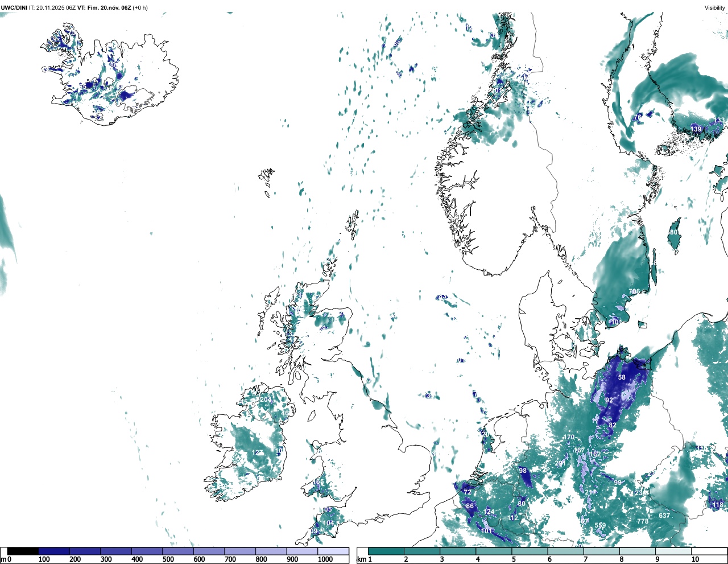
Task: Click the lightest 9–10 km legend swatch
Action: click(674, 551)
